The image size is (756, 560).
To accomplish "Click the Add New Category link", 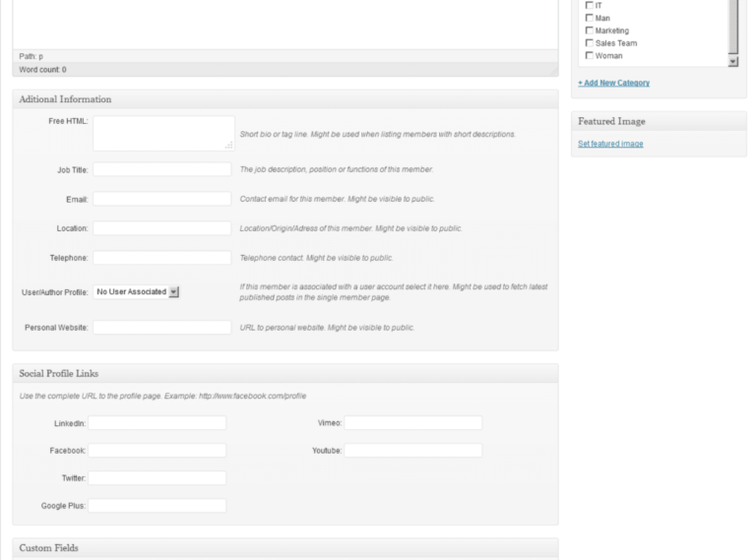I will [614, 83].
